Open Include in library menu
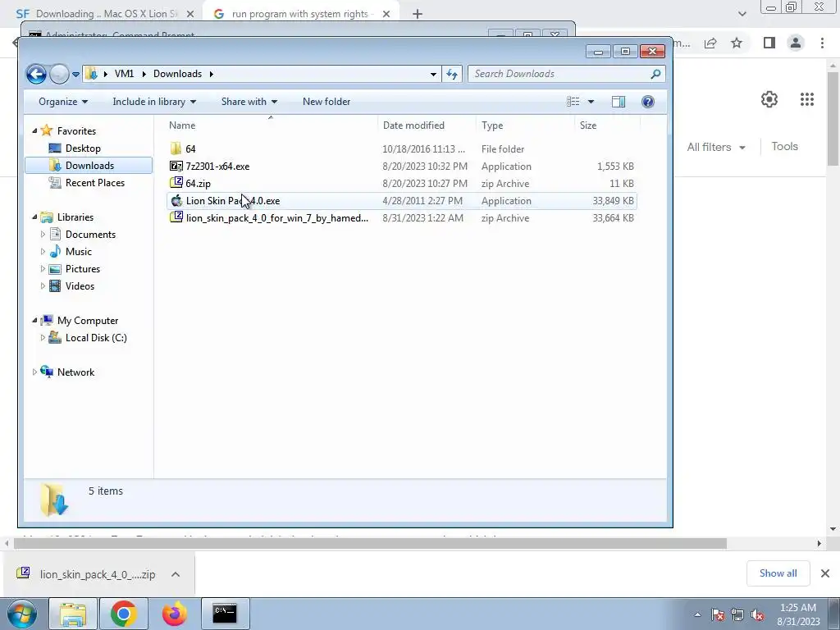 pos(154,102)
